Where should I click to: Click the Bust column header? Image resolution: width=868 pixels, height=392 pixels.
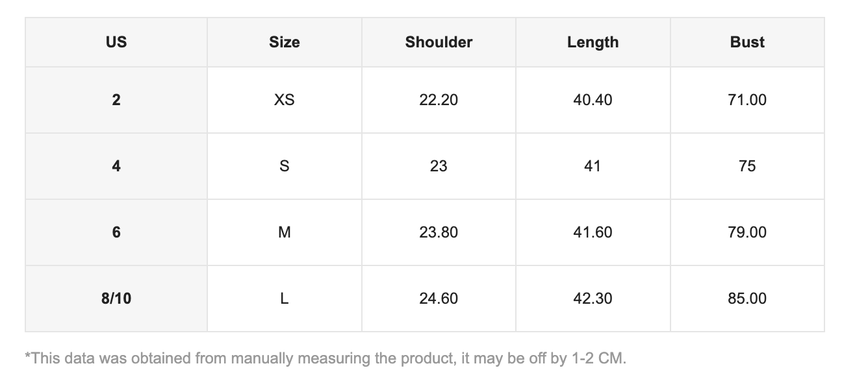pyautogui.click(x=747, y=42)
